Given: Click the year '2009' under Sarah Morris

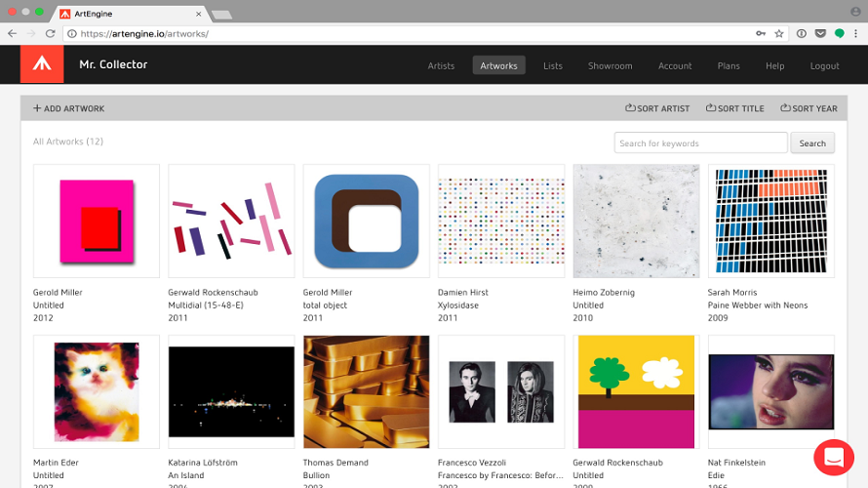Looking at the screenshot, I should (718, 318).
